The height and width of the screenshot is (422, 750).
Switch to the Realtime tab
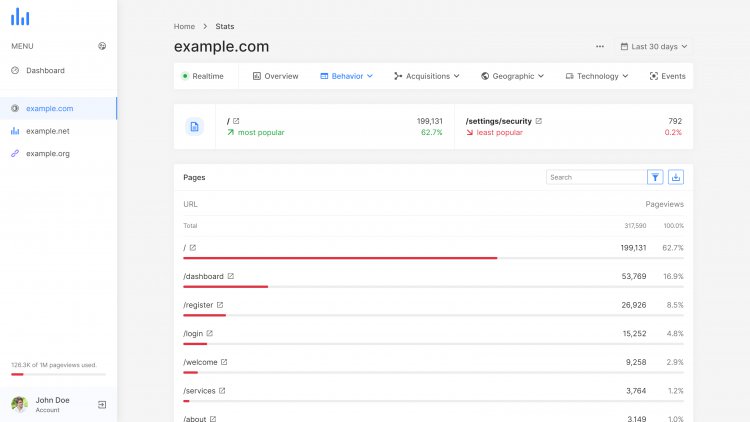pyautogui.click(x=203, y=76)
